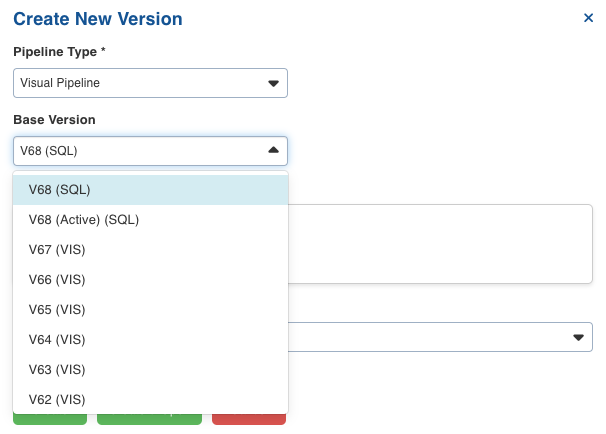Click the red button at bottom

click(x=249, y=419)
